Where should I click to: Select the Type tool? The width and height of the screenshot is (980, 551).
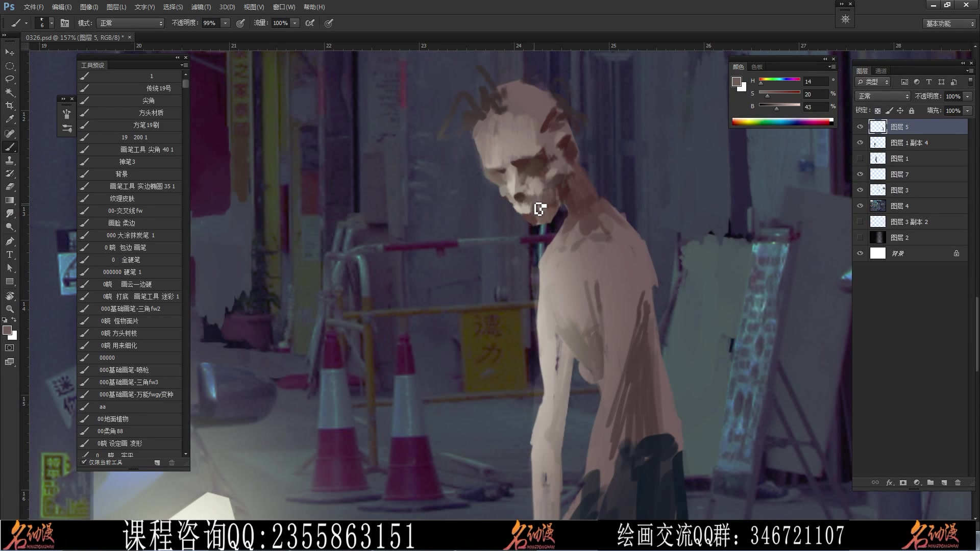tap(10, 255)
